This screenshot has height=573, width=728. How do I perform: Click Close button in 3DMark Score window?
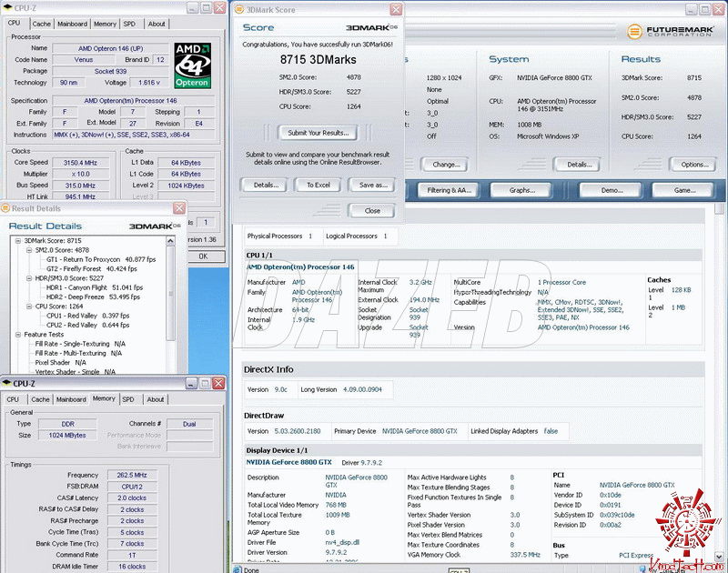coord(372,211)
